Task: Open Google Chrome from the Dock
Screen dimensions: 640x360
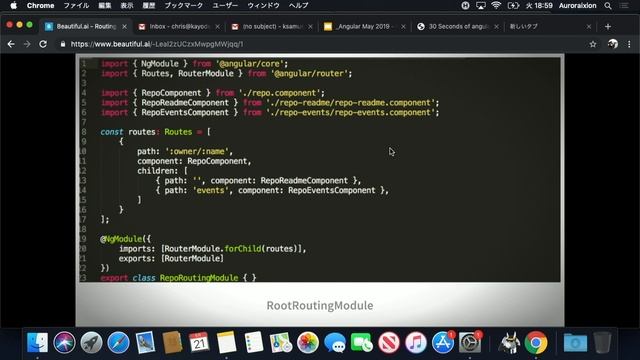Action: point(536,342)
